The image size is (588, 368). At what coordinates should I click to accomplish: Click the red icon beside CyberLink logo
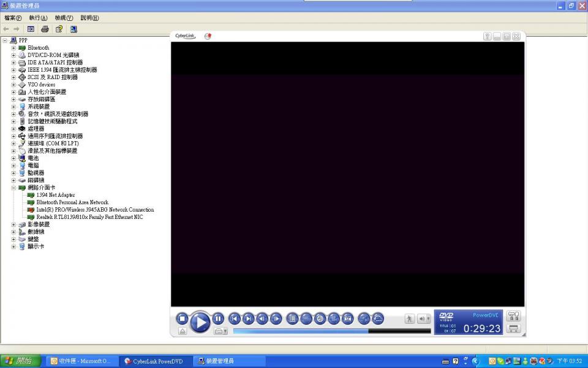tap(208, 36)
